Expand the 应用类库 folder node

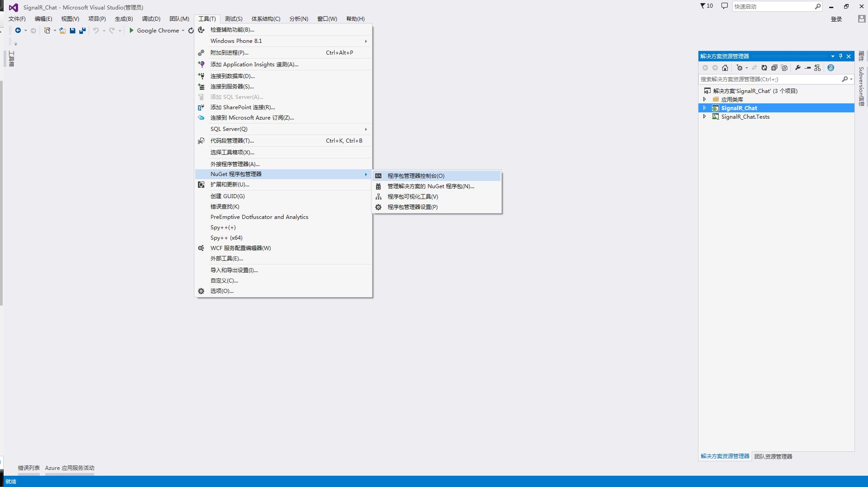[x=705, y=99]
